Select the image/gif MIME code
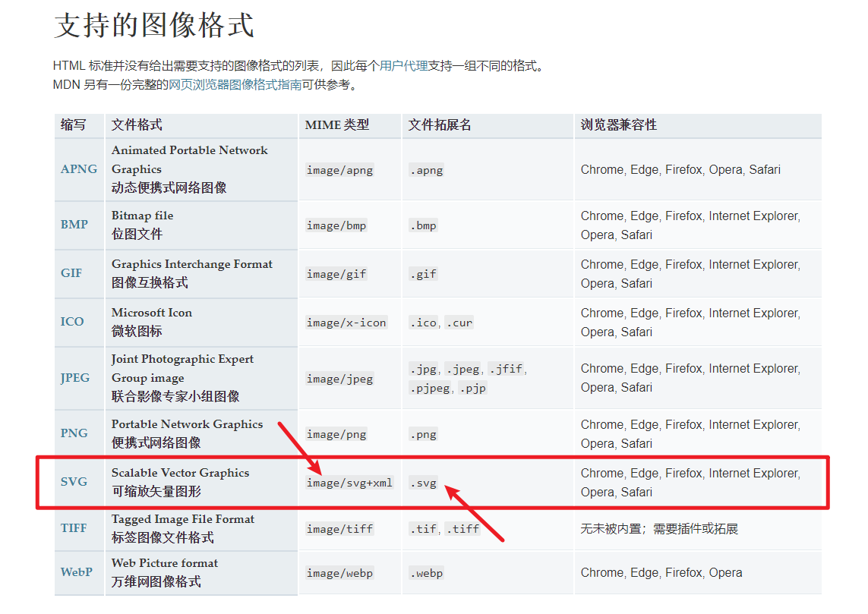 click(336, 274)
